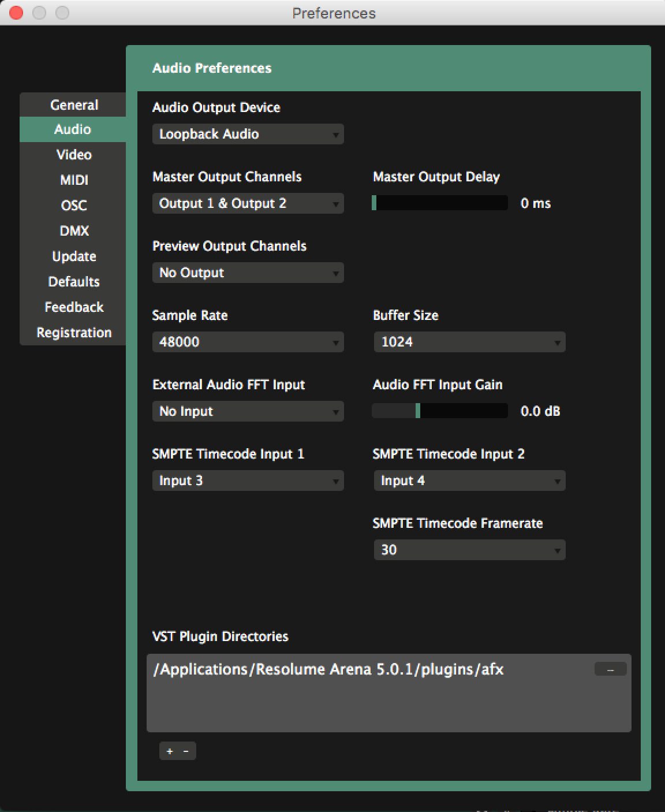
Task: Open SMPTE Timecode Input 2 dropdown
Action: 469,481
